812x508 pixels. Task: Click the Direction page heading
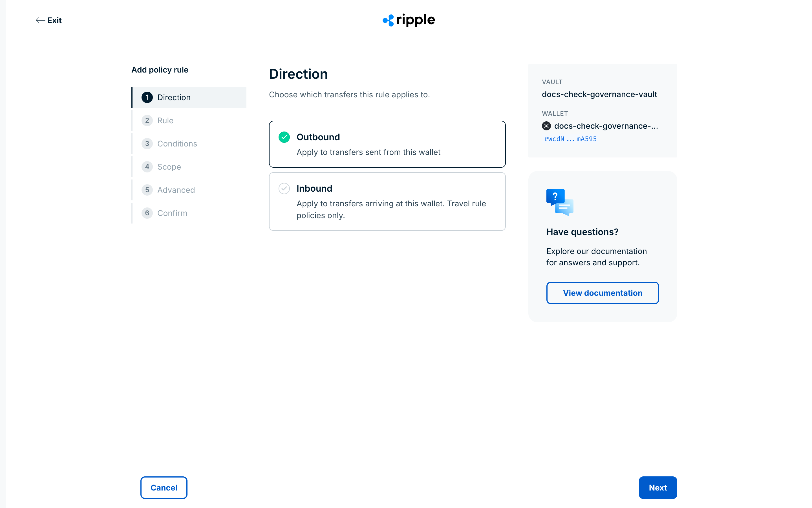pyautogui.click(x=298, y=74)
